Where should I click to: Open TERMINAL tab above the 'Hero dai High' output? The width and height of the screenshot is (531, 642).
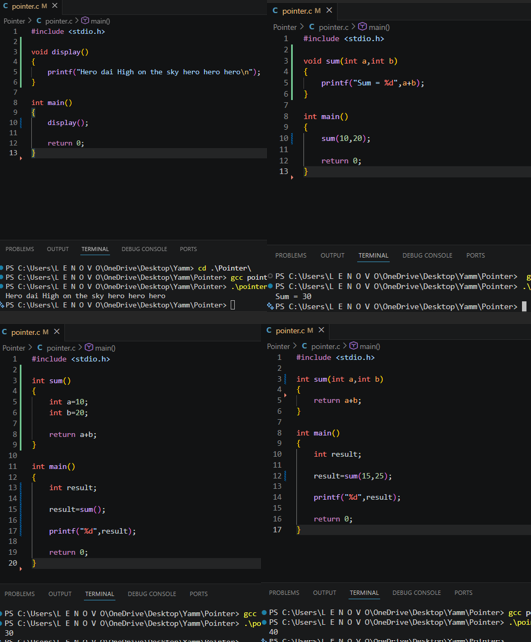pyautogui.click(x=95, y=249)
